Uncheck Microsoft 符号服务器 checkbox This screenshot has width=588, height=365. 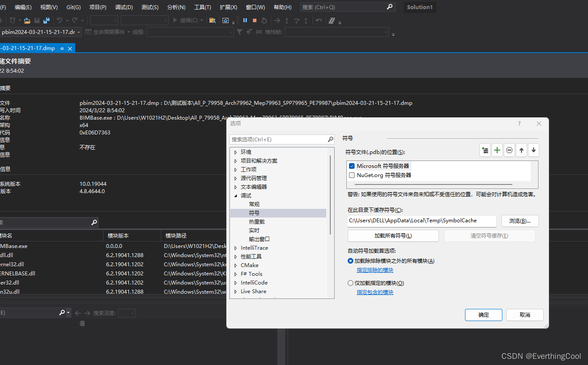[352, 166]
